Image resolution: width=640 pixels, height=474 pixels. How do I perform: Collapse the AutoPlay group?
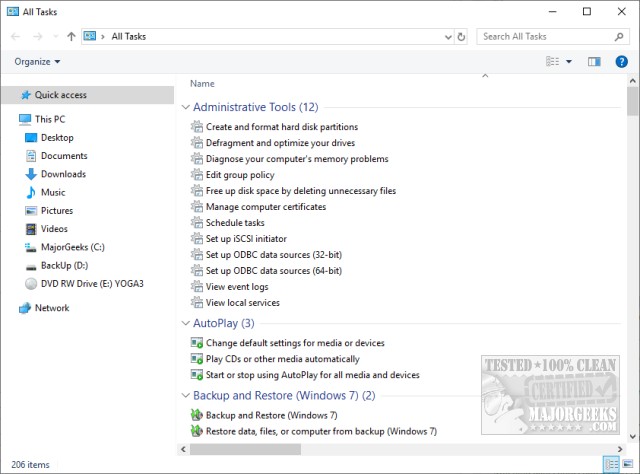tap(184, 323)
